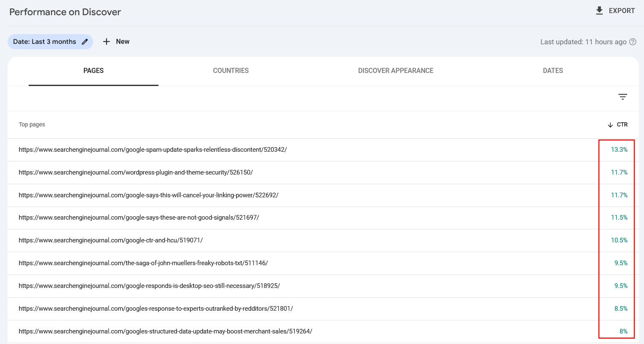Select the Pages tab

click(x=94, y=71)
